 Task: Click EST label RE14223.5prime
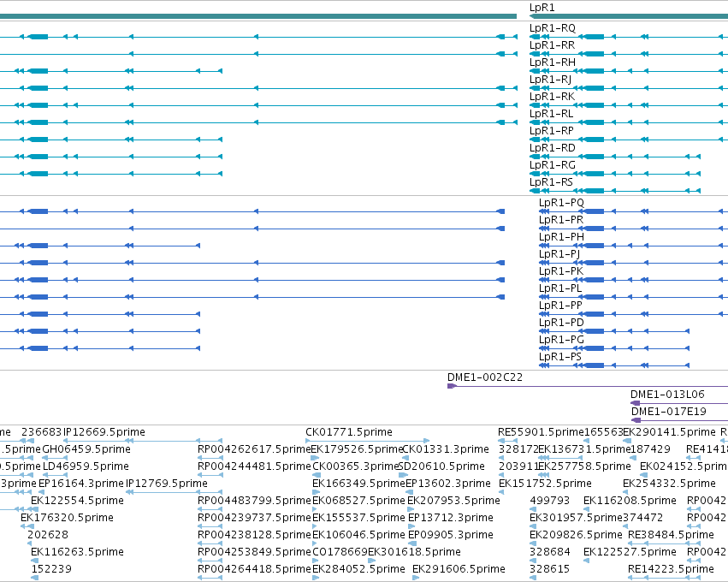(671, 570)
